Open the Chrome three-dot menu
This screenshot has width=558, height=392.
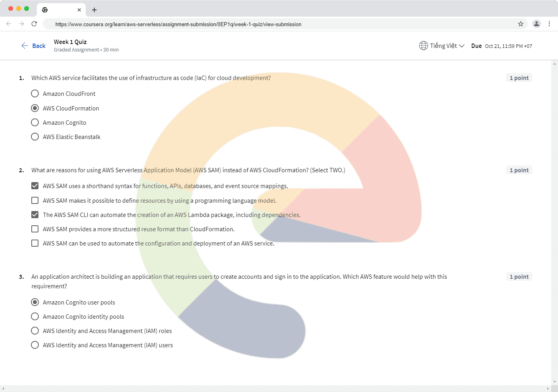549,24
